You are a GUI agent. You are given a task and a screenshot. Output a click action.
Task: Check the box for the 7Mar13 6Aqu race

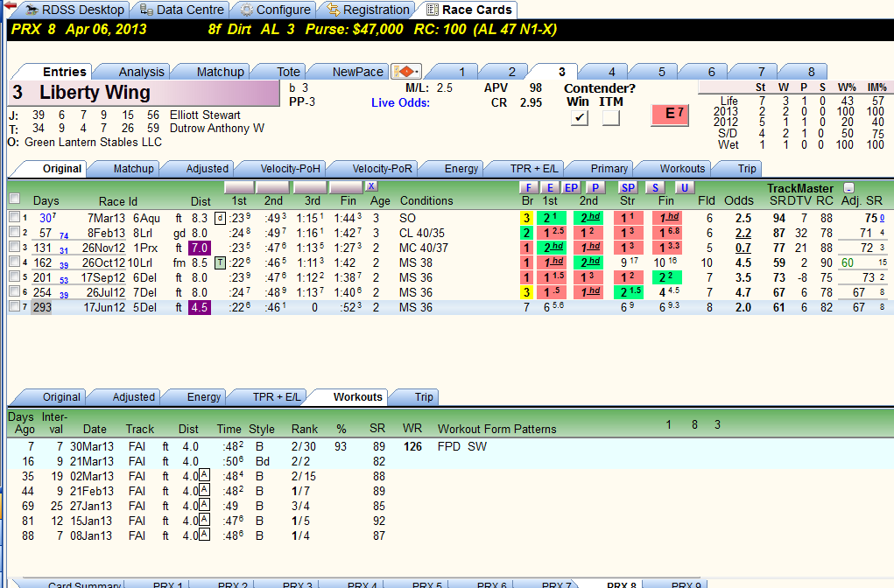point(14,216)
